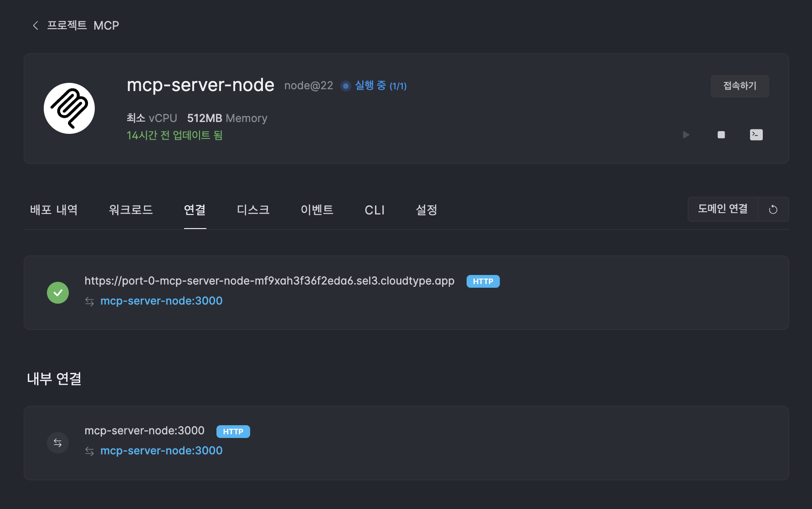Go back using the left chevron arrow

(36, 25)
